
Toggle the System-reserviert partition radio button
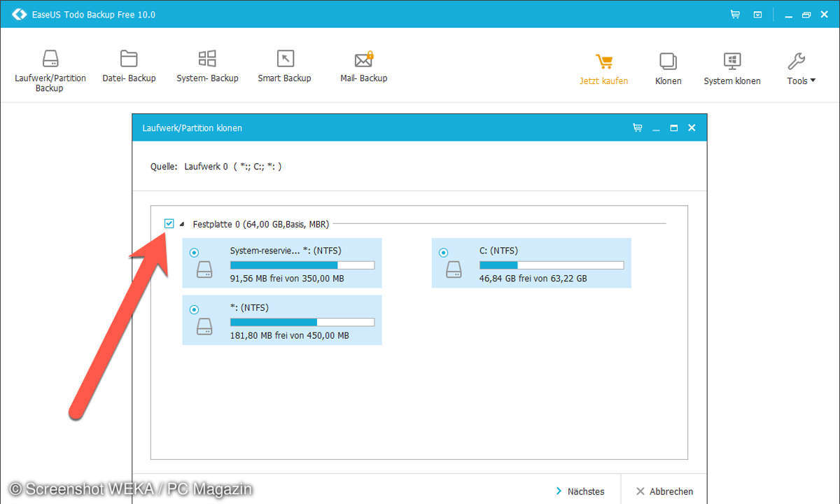(194, 253)
